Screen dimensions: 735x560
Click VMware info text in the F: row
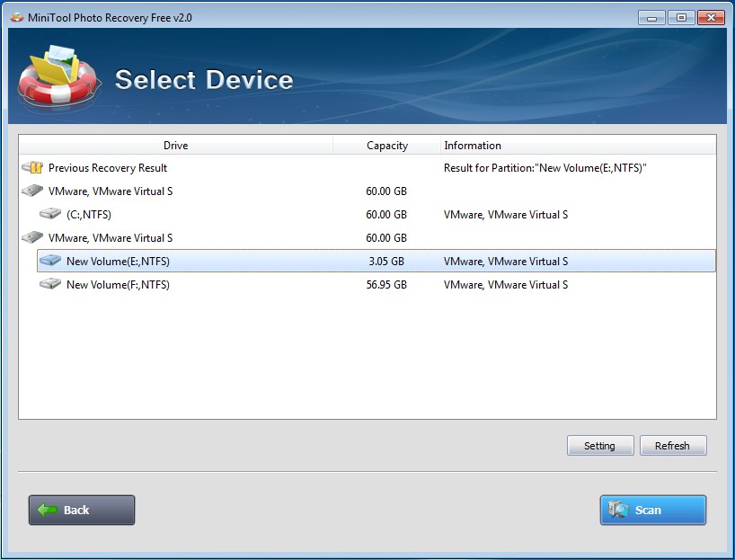pyautogui.click(x=506, y=285)
